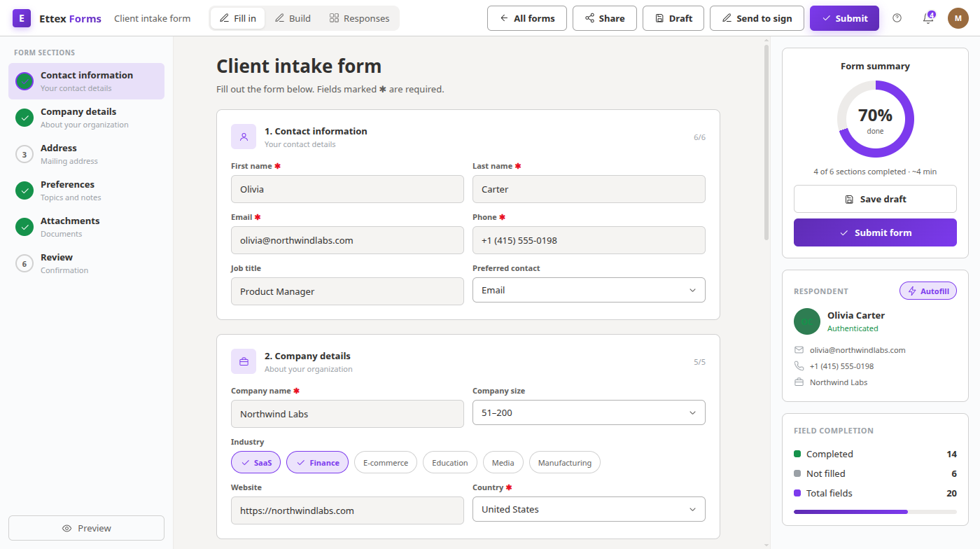The width and height of the screenshot is (980, 549).
Task: Click the Phone input field
Action: pos(589,240)
